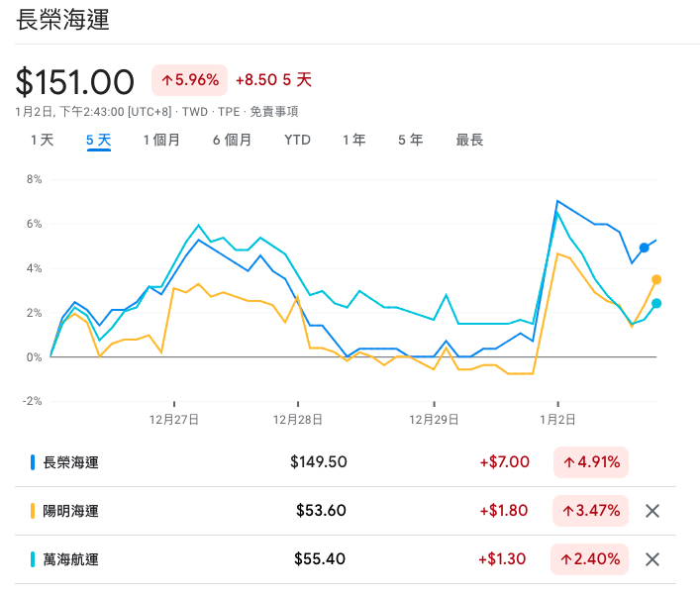
Task: Open the 陽明海運 comparison row name
Action: pos(70,511)
